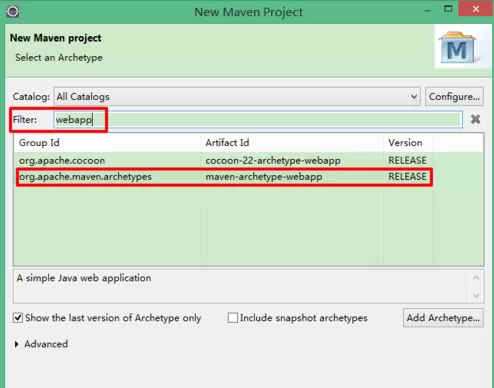Viewport: 494px width, 388px height.
Task: Sort by the Artifact Id column header
Action: click(292, 143)
